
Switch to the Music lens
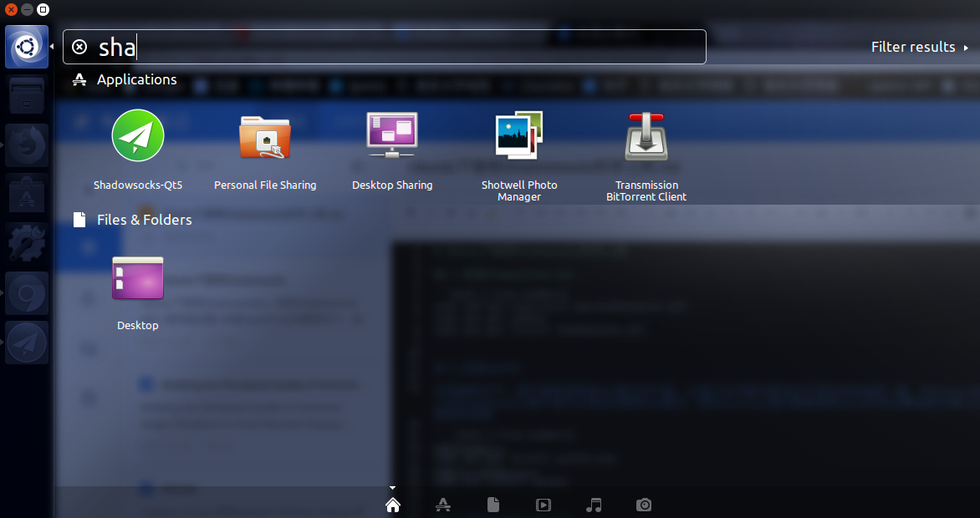point(594,505)
